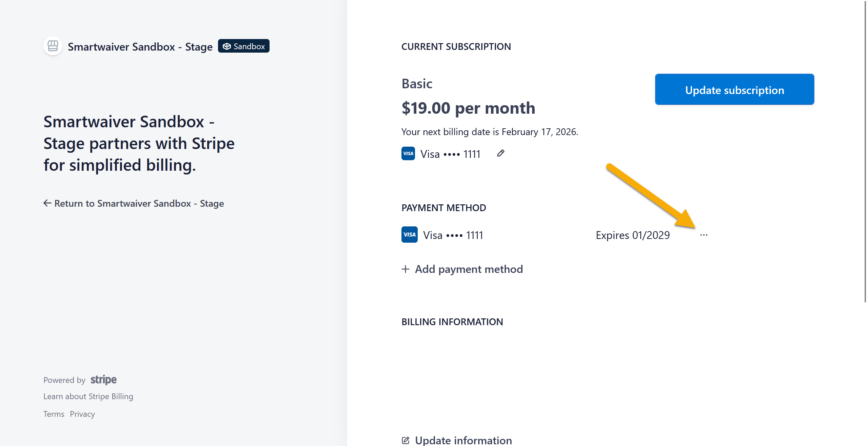Click the left arrow beside Return link

pos(47,203)
